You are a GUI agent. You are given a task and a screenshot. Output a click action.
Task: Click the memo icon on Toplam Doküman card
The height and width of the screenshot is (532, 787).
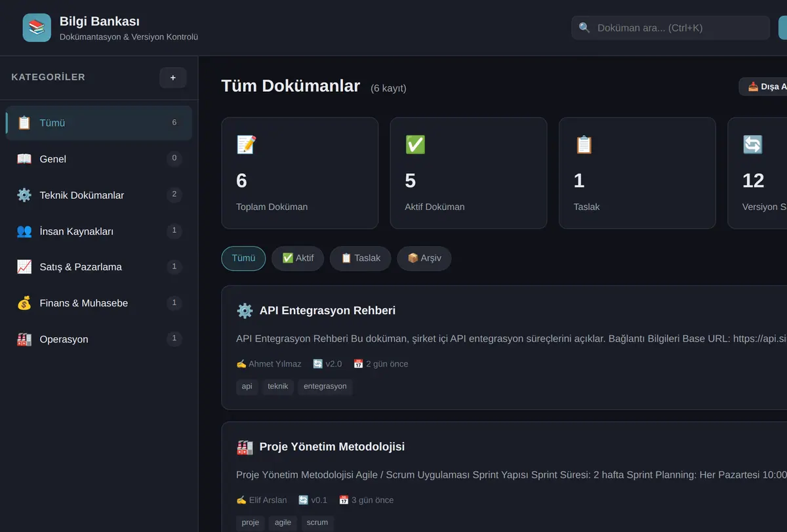(247, 144)
